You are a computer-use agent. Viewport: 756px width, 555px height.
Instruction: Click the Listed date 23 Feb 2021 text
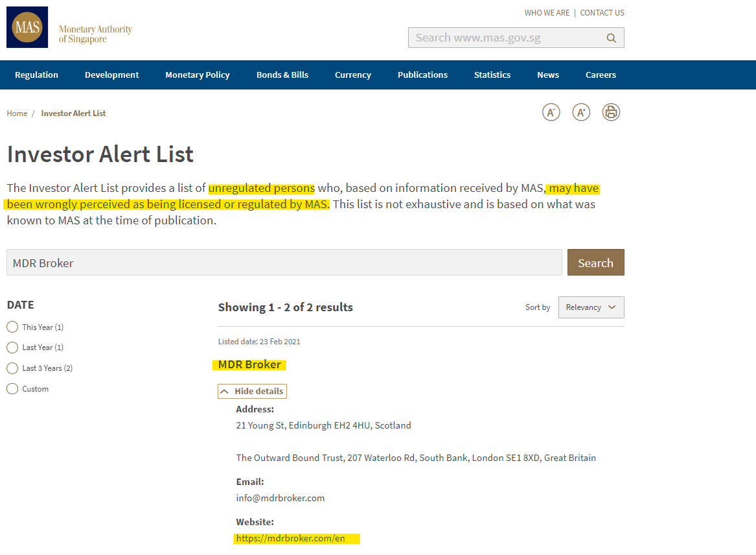[259, 342]
